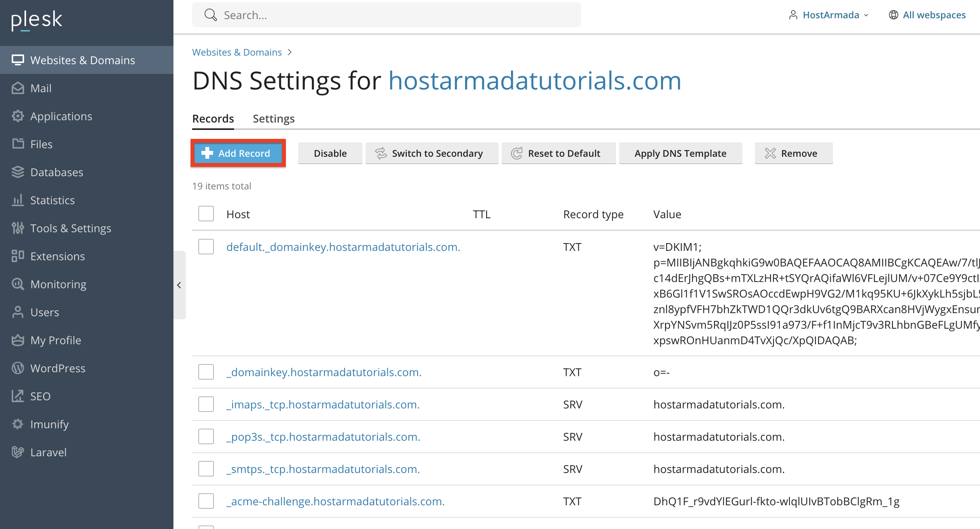This screenshot has height=529, width=980.
Task: Check the default._domainkey record checkbox
Action: (x=206, y=247)
